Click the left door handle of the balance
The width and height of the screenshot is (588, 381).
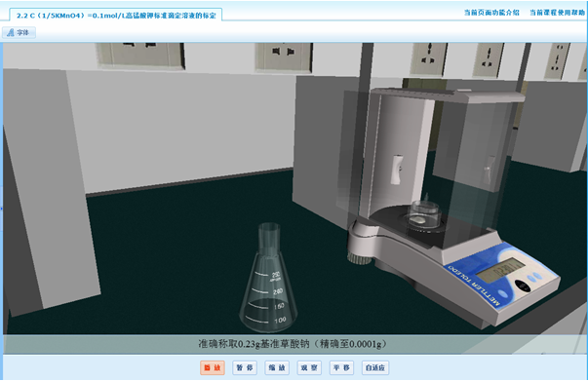coord(397,170)
